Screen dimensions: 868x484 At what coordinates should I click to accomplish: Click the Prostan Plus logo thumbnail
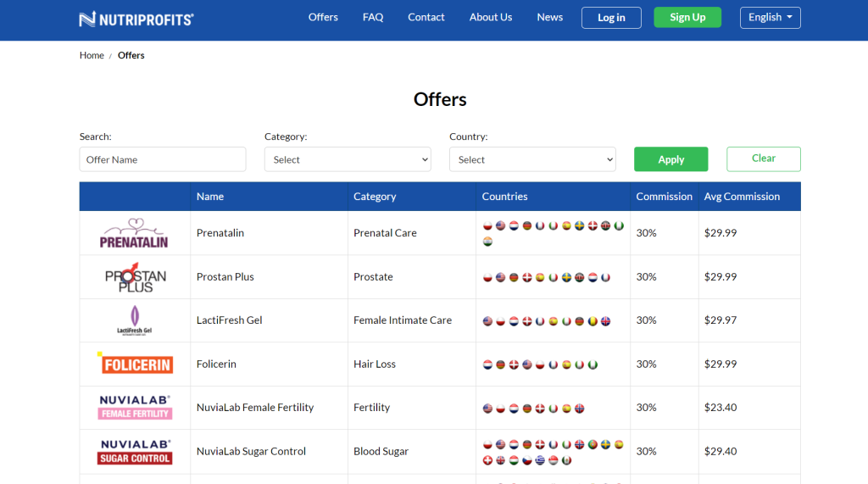tap(136, 277)
